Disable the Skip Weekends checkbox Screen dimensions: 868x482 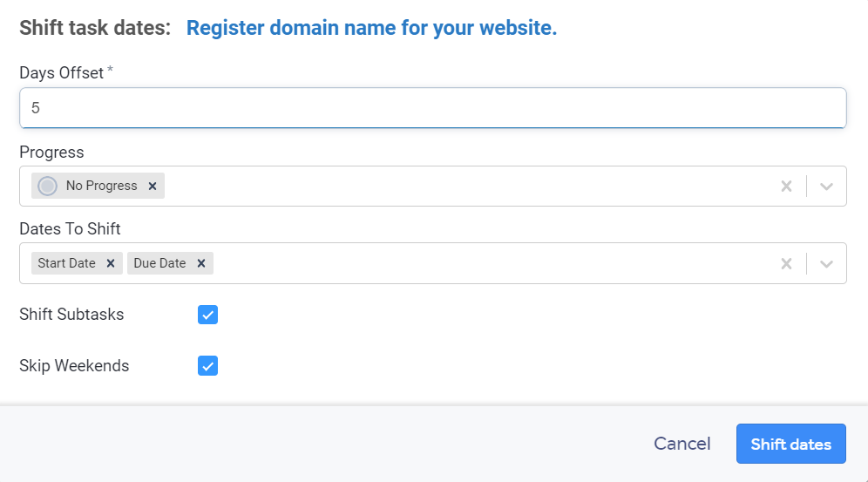[x=207, y=366]
